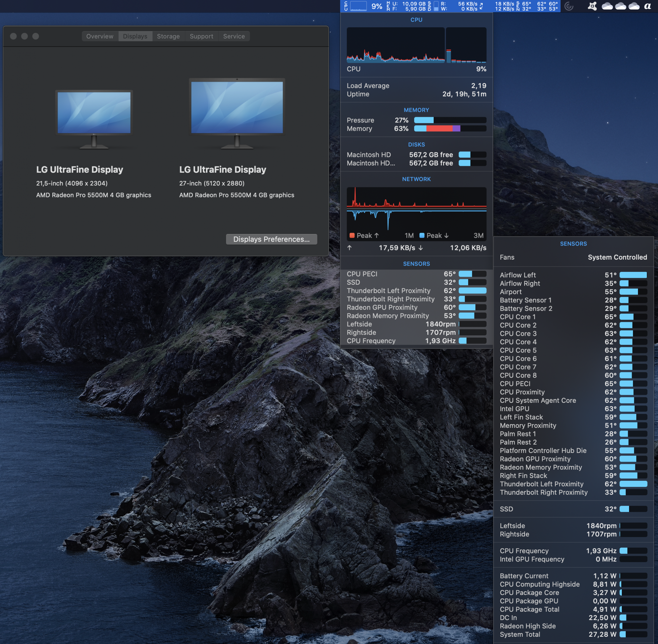Open the Support tab
Image resolution: width=658 pixels, height=644 pixels.
tap(201, 36)
